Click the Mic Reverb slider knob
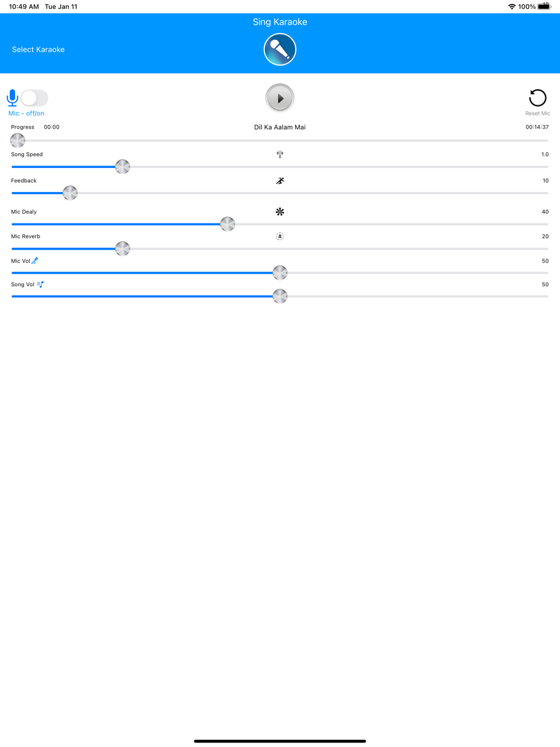 point(123,249)
